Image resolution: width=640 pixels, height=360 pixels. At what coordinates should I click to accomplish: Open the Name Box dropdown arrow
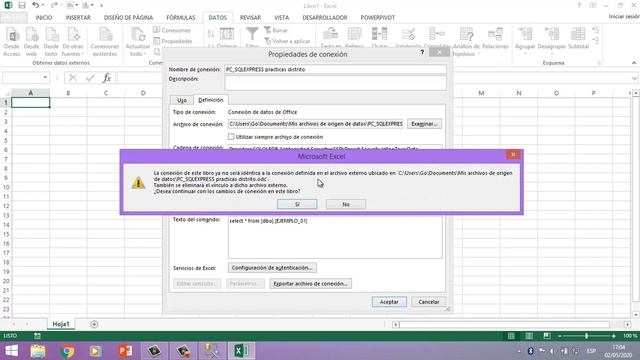(x=45, y=78)
